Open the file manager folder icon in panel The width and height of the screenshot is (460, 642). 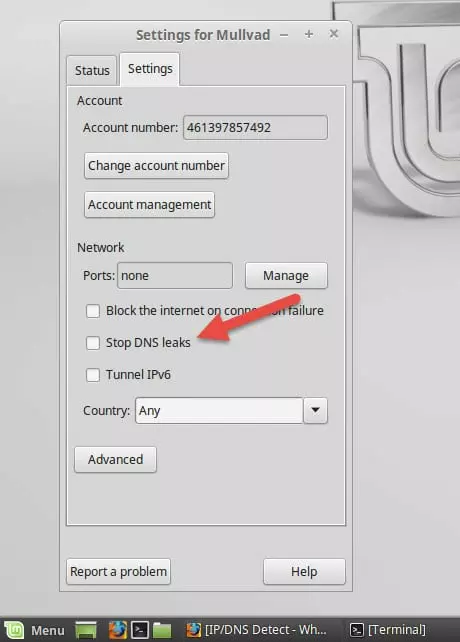click(162, 630)
